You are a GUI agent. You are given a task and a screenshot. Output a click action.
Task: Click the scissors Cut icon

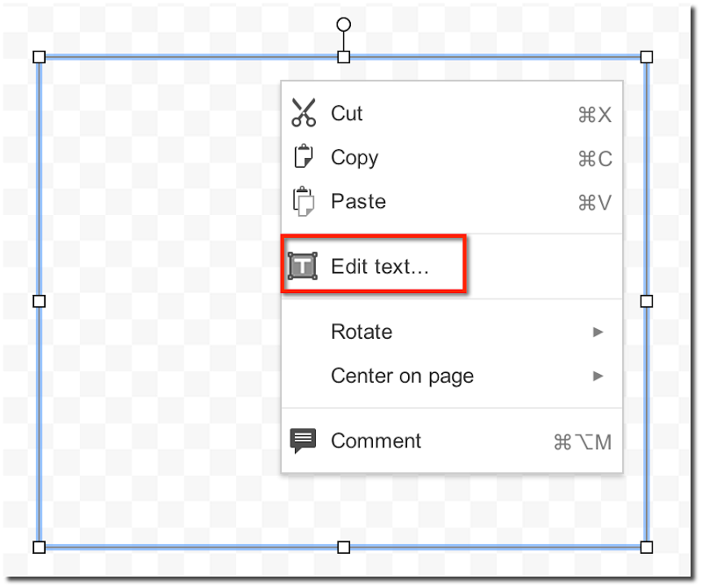pos(304,113)
